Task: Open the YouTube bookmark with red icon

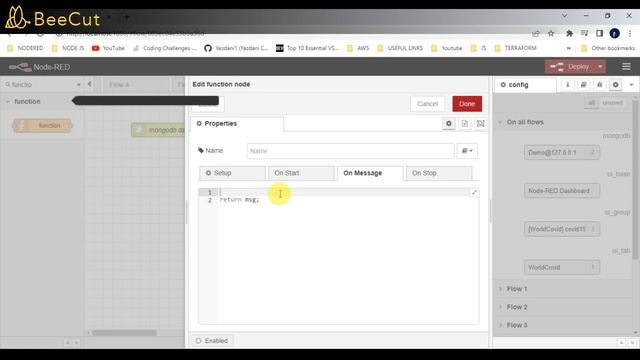Action: pos(108,48)
